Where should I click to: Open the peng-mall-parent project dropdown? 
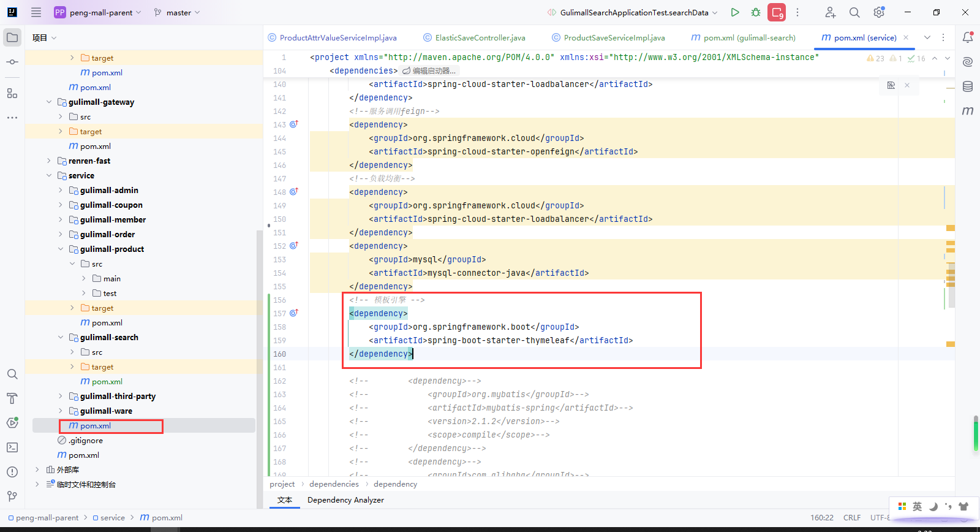point(98,12)
